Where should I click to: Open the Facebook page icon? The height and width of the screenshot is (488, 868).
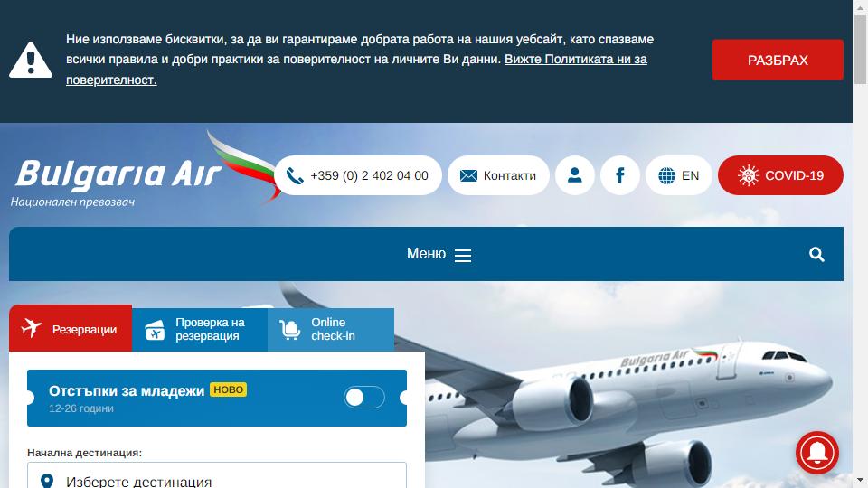coord(620,175)
